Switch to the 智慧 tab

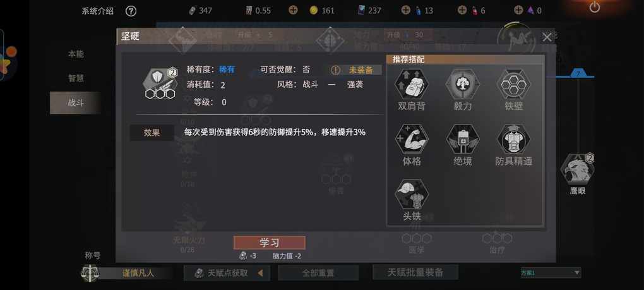[x=76, y=78]
